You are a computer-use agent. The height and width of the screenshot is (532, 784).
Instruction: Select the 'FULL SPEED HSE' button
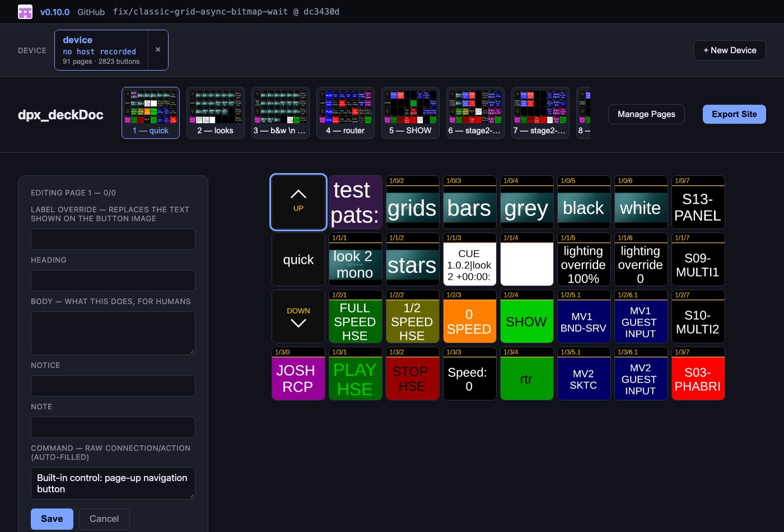(355, 316)
